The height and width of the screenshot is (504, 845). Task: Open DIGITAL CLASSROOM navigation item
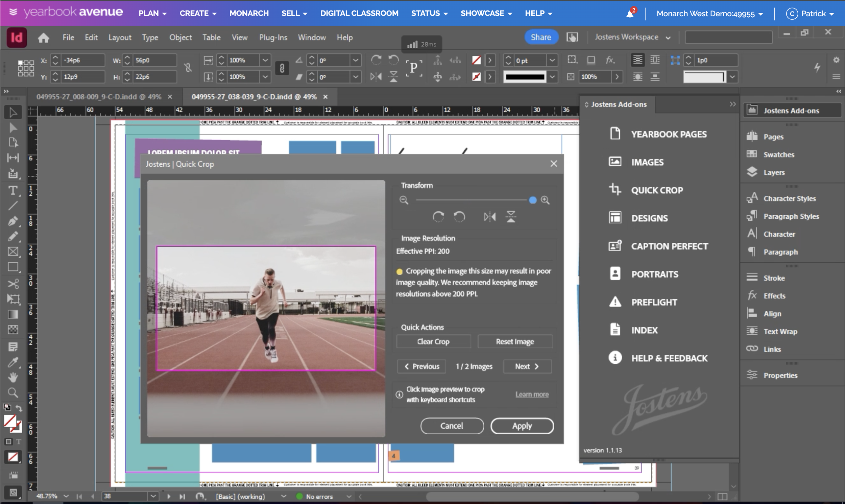click(359, 13)
